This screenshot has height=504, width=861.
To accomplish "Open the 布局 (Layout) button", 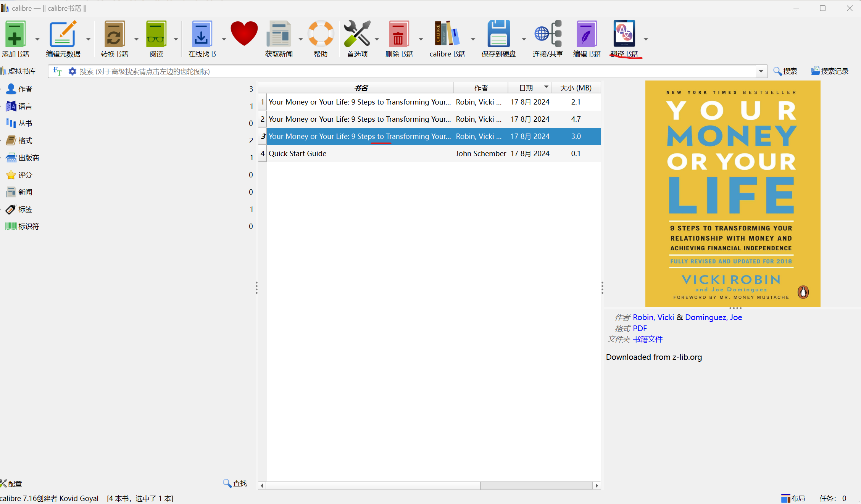I will point(793,498).
